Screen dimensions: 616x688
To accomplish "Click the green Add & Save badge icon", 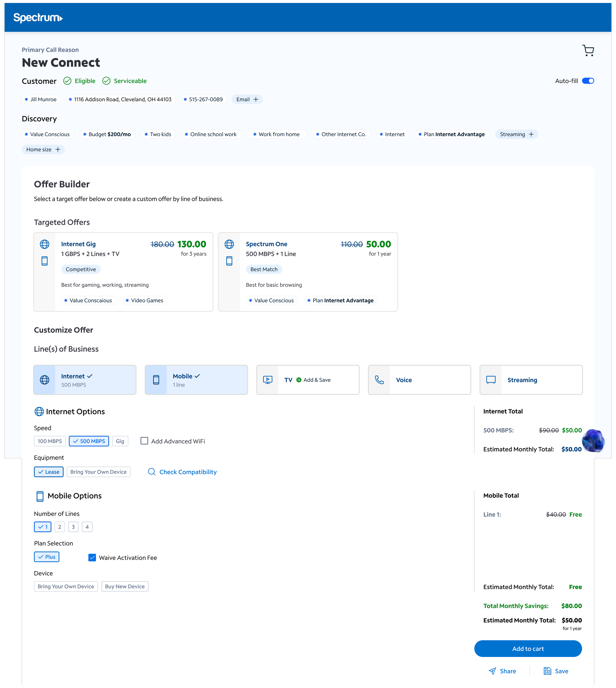I will click(299, 380).
